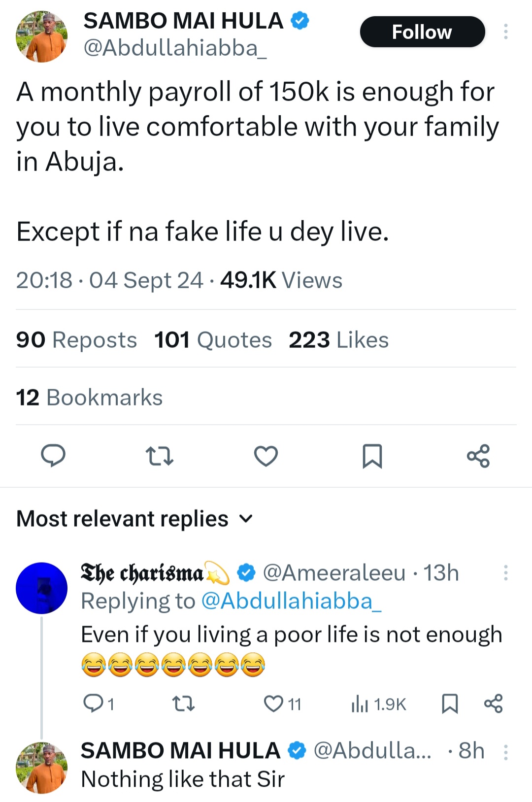Share the main post

[478, 456]
